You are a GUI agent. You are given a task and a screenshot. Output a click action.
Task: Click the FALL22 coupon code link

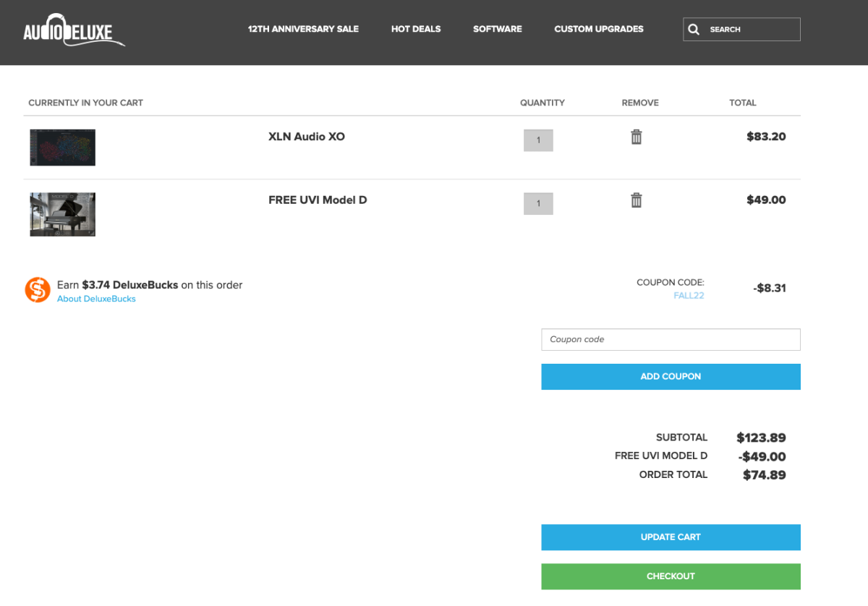[689, 295]
